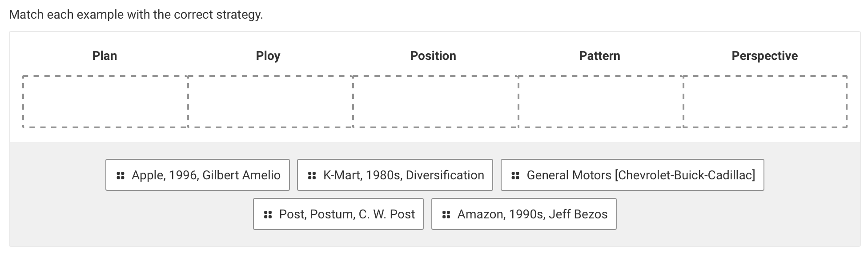Pick the General Motors Chevrolet-Buick-Cadillac answer
868x269 pixels.
(x=640, y=175)
